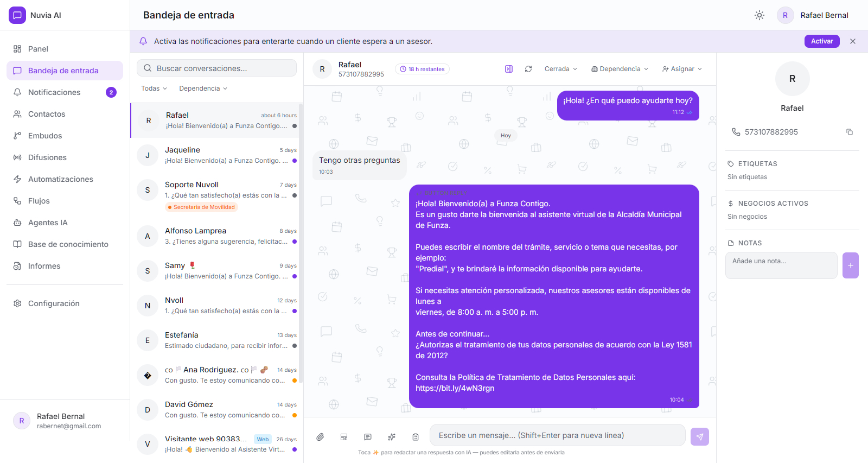This screenshot has height=463, width=868.
Task: Click the notifications count badge 2
Action: pyautogui.click(x=111, y=92)
